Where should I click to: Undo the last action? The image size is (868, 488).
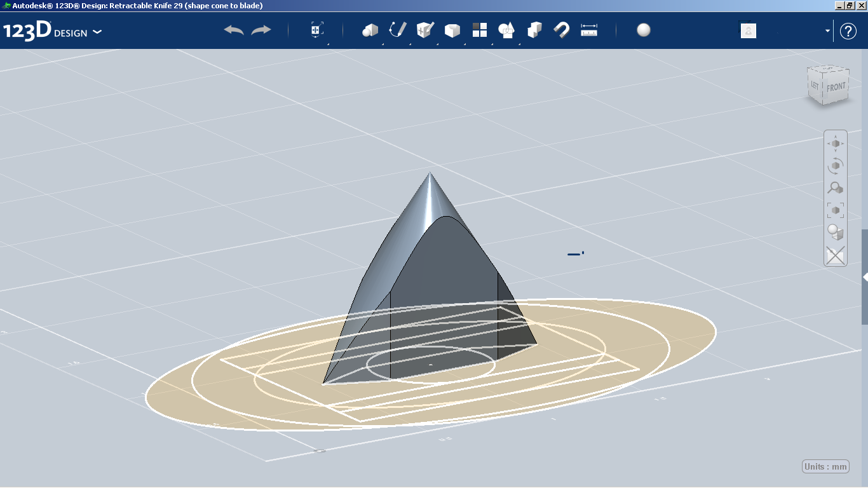pos(233,29)
